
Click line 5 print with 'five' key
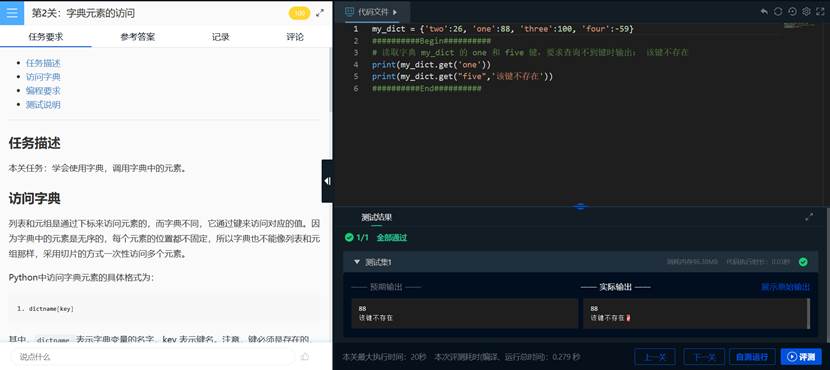462,76
